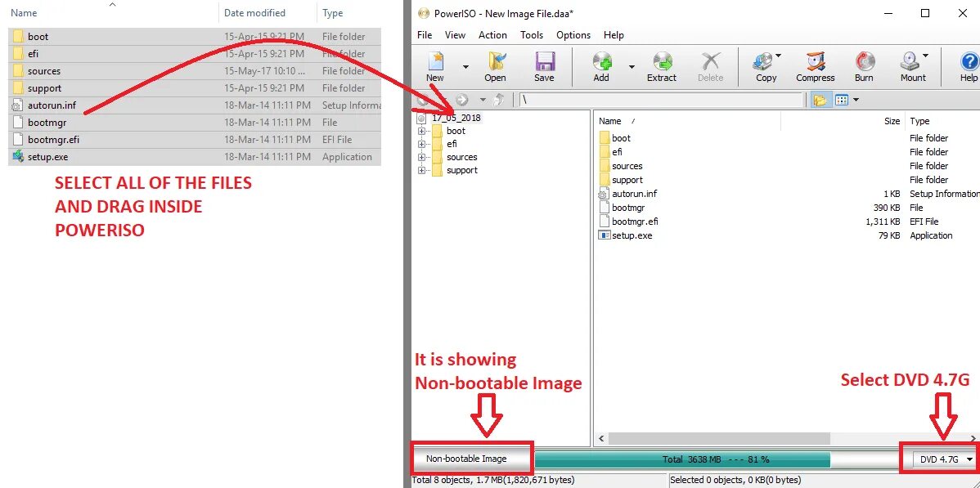Select bootmgr.efi row in Explorer window

[195, 139]
